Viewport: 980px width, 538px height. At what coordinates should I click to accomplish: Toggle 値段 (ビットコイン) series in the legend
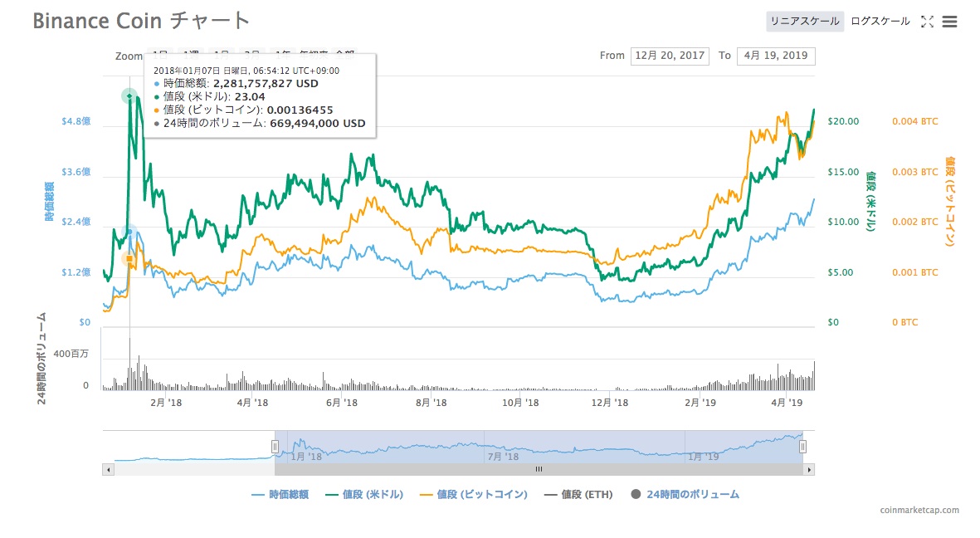click(x=474, y=495)
